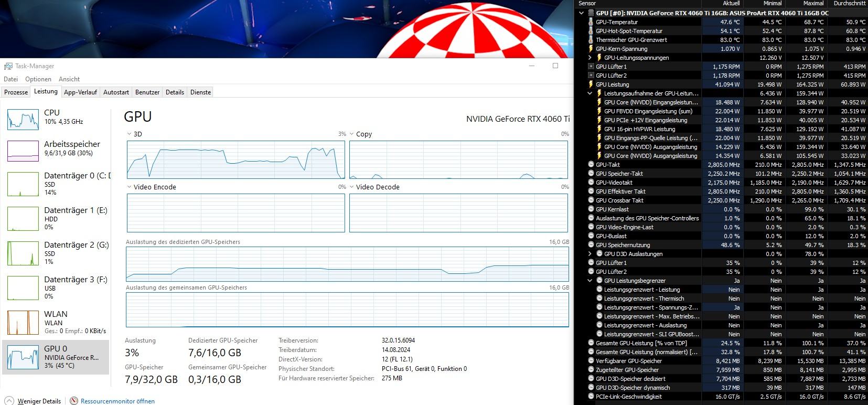Open the Video Encode graph dropdown
868x405 pixels.
130,187
